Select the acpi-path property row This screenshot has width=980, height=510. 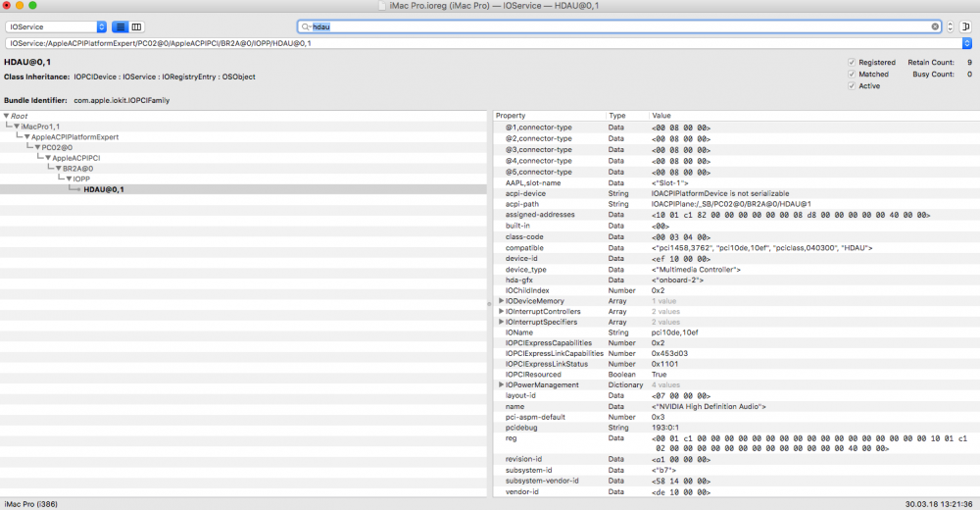(x=736, y=204)
